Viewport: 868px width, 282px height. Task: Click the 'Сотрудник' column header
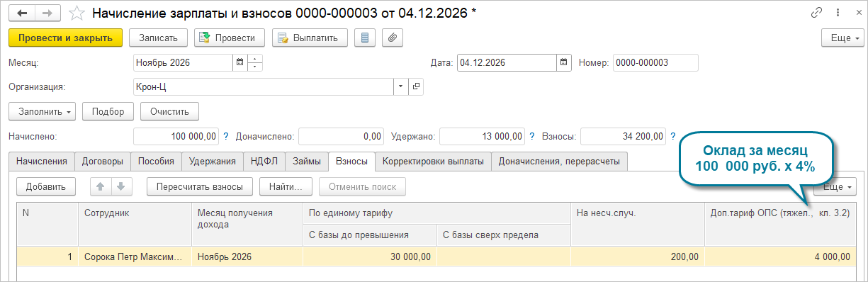[x=135, y=224]
